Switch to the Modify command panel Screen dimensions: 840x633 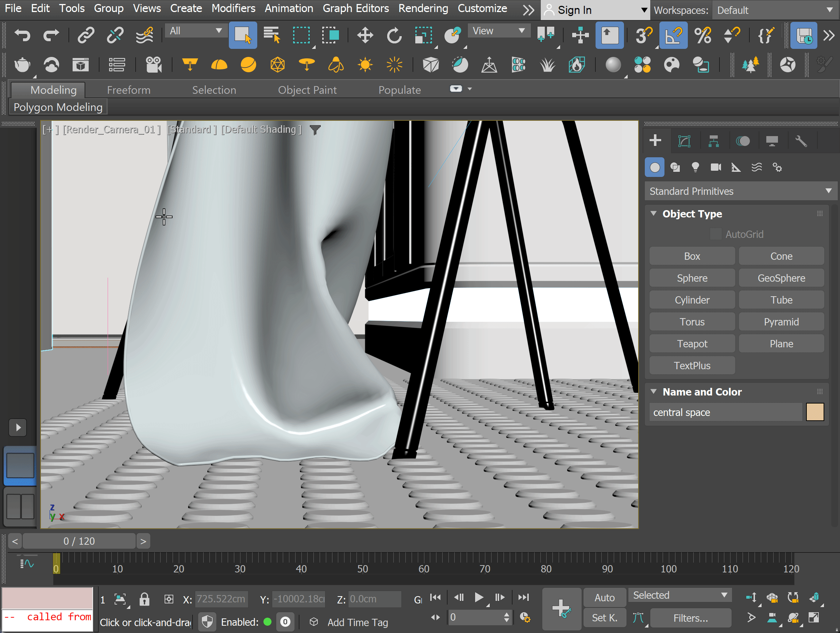pos(684,141)
